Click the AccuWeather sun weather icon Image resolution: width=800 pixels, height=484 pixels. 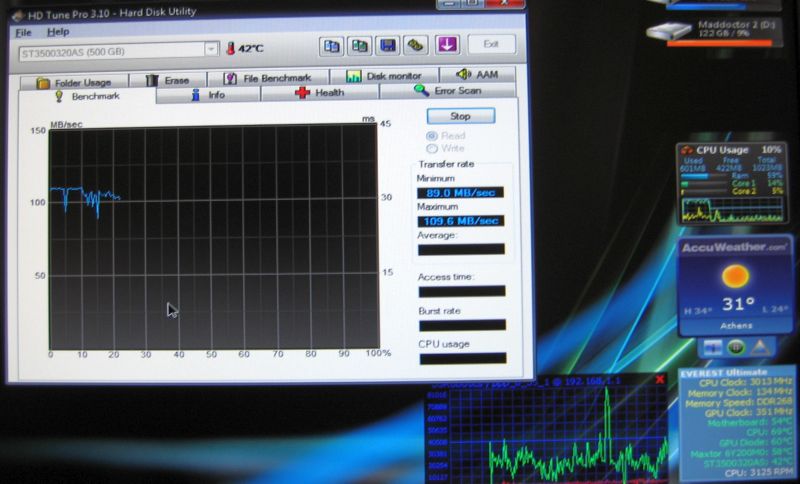[735, 276]
